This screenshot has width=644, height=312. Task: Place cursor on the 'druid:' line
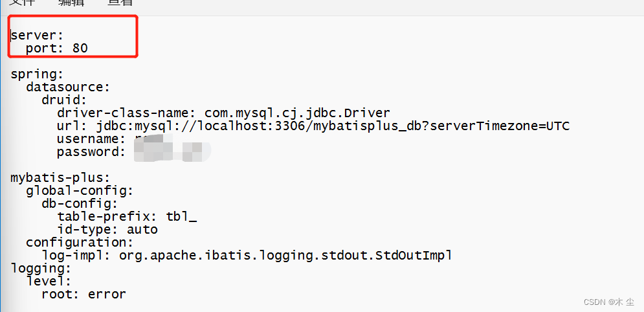tap(64, 100)
